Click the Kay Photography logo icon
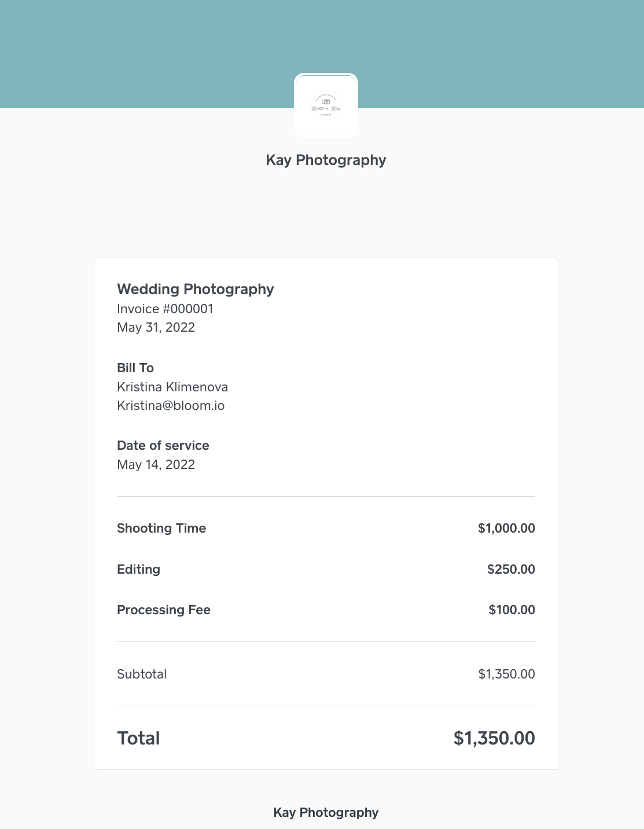The width and height of the screenshot is (644, 829). coord(326,105)
